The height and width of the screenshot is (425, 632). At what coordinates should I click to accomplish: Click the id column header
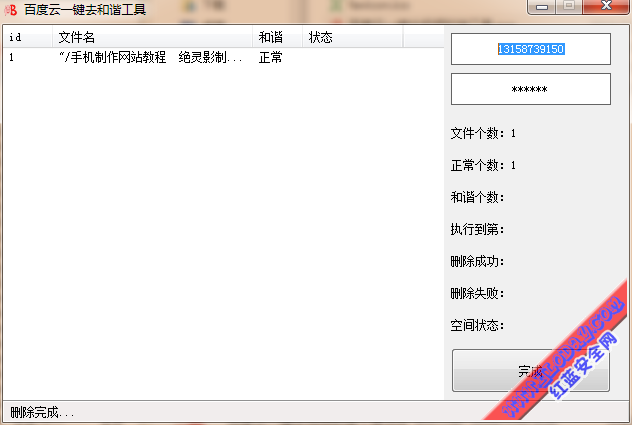(x=27, y=37)
